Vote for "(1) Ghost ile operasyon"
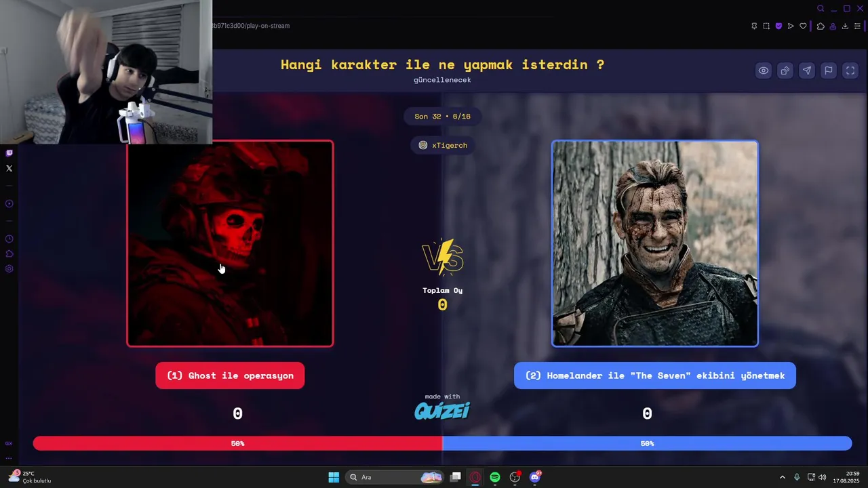Screen dimensions: 868x488 coord(230,375)
